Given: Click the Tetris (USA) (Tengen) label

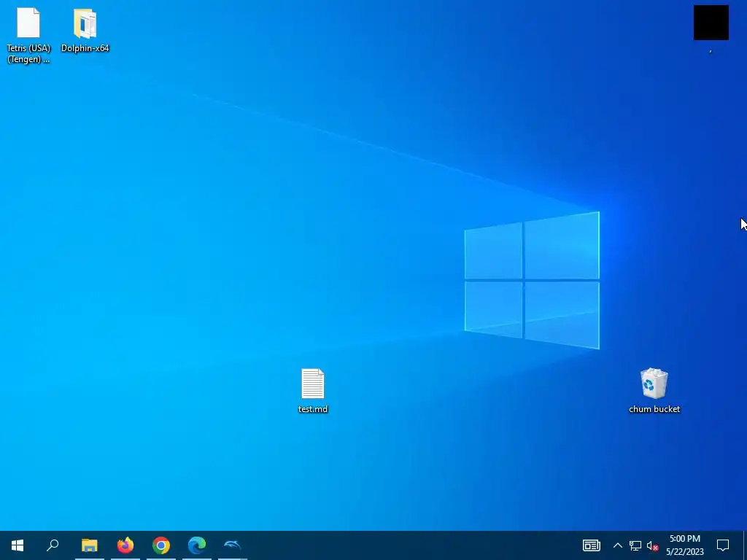Looking at the screenshot, I should pyautogui.click(x=28, y=54).
